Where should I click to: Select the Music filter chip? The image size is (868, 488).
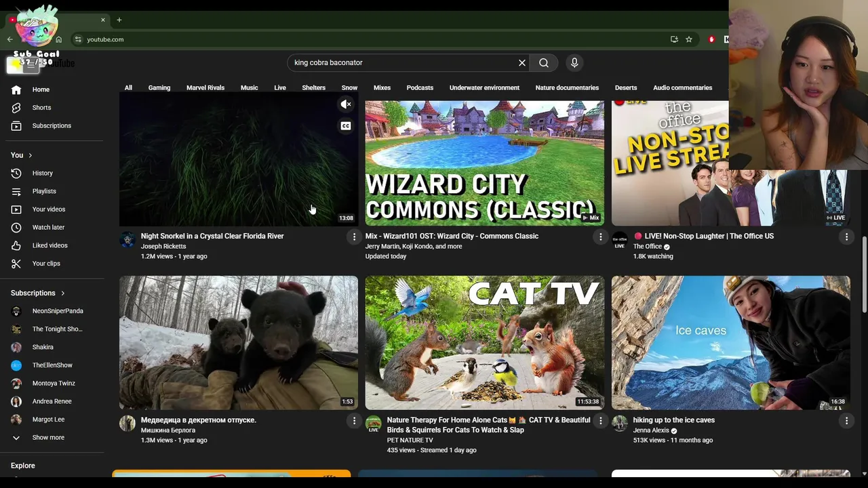249,88
